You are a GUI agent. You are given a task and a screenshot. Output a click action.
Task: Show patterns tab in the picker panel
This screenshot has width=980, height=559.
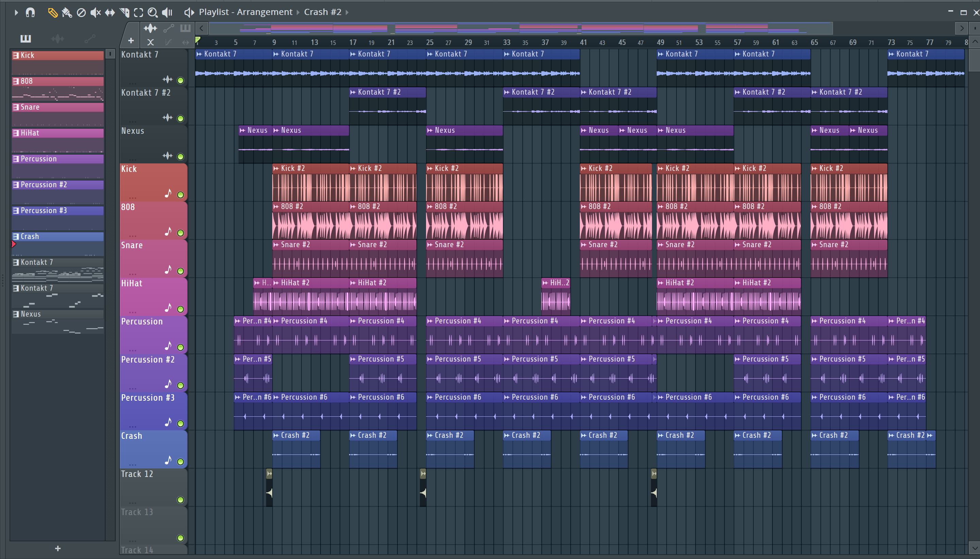[26, 38]
